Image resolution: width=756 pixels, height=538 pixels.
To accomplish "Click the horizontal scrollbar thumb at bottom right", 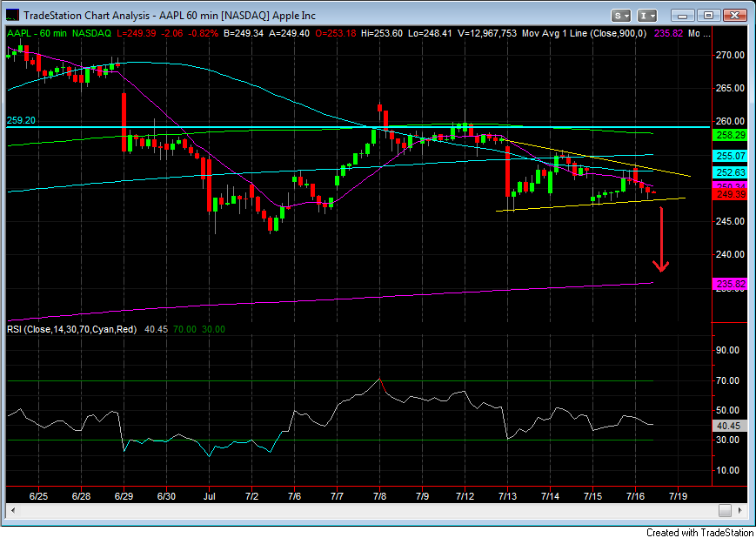I will coord(725,510).
